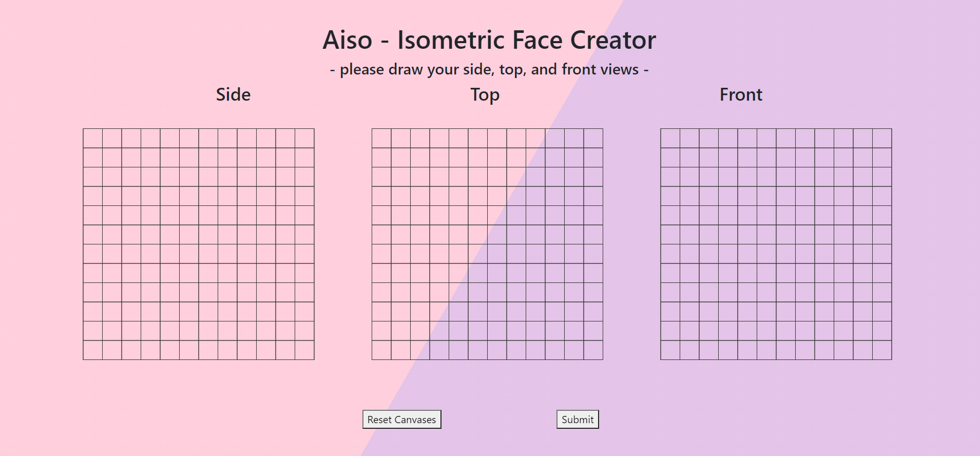The width and height of the screenshot is (980, 456).
Task: Click the 'please draw your side, top' subtitle
Action: tap(489, 69)
